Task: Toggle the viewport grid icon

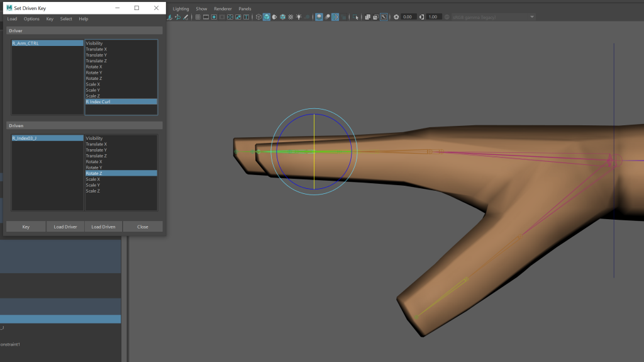Action: click(197, 17)
